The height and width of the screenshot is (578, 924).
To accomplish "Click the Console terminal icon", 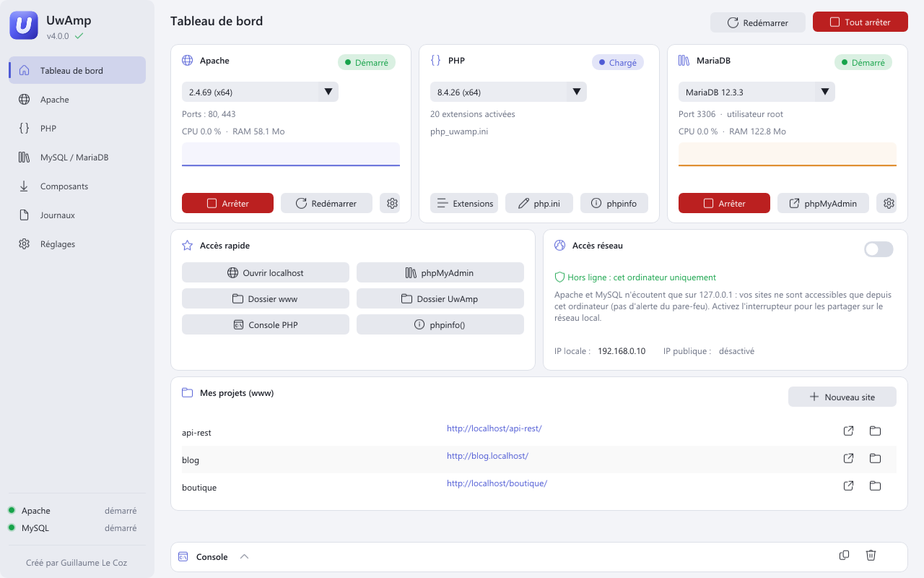I will tap(183, 557).
